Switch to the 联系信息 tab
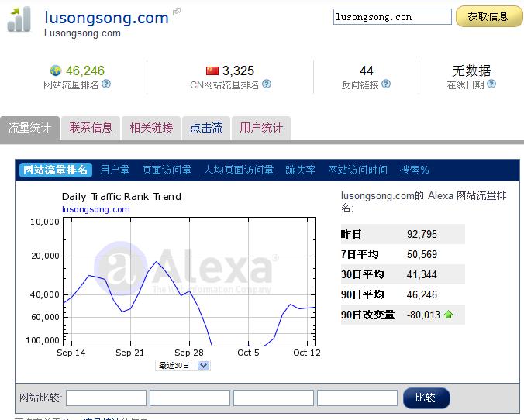The width and height of the screenshot is (524, 420). pos(91,128)
